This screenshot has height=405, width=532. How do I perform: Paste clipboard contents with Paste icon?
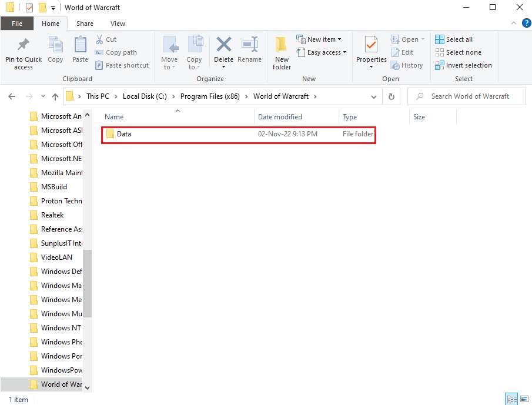(x=80, y=49)
